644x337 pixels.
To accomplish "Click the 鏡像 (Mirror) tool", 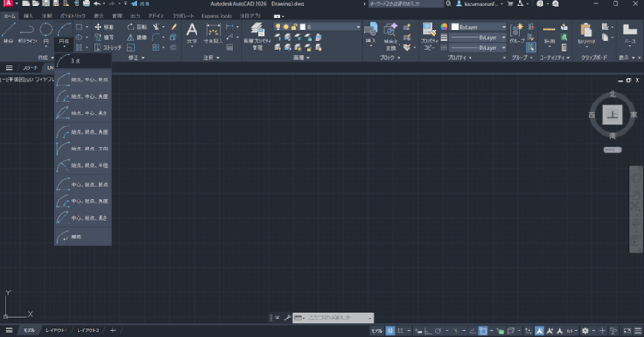I will pyautogui.click(x=137, y=37).
